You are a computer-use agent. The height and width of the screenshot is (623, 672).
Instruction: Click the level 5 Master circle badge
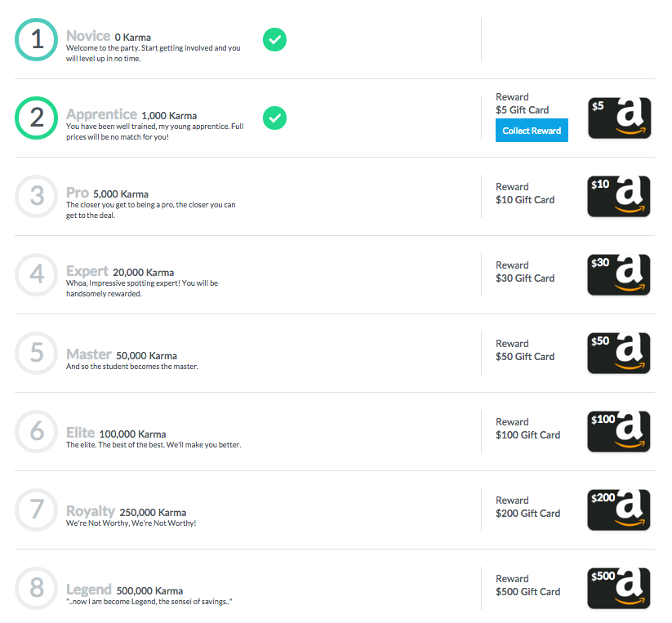click(x=37, y=353)
